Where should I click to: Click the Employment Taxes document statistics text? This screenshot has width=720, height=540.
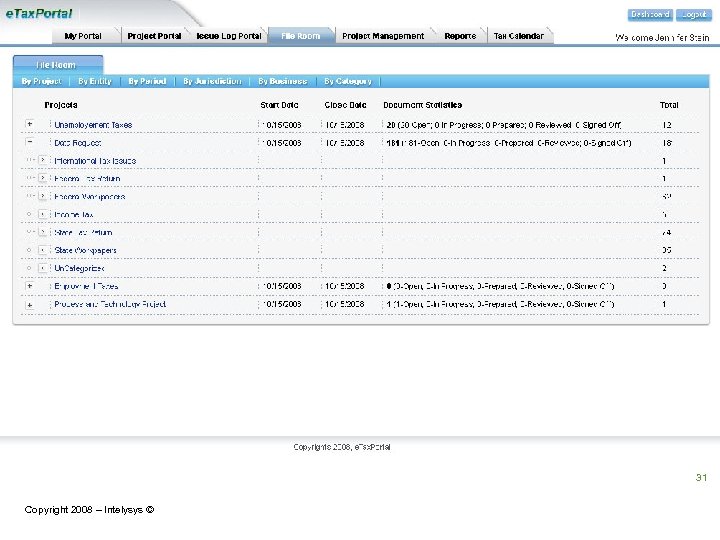click(x=500, y=286)
